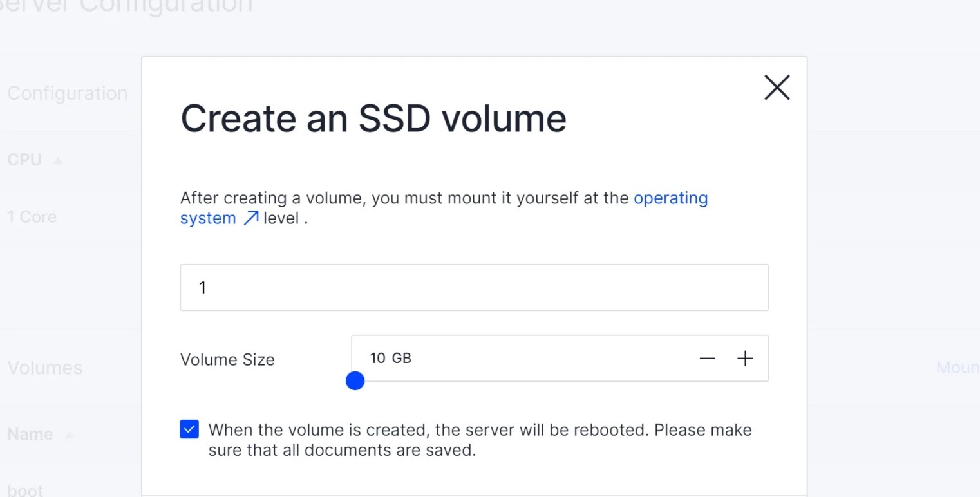This screenshot has width=980, height=497.
Task: Decrease volume size with the minus icon
Action: tap(707, 359)
